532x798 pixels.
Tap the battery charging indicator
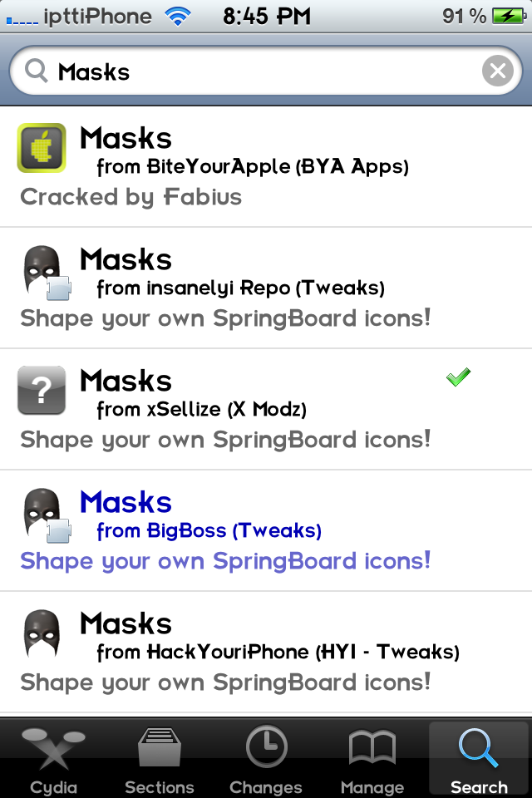point(509,17)
